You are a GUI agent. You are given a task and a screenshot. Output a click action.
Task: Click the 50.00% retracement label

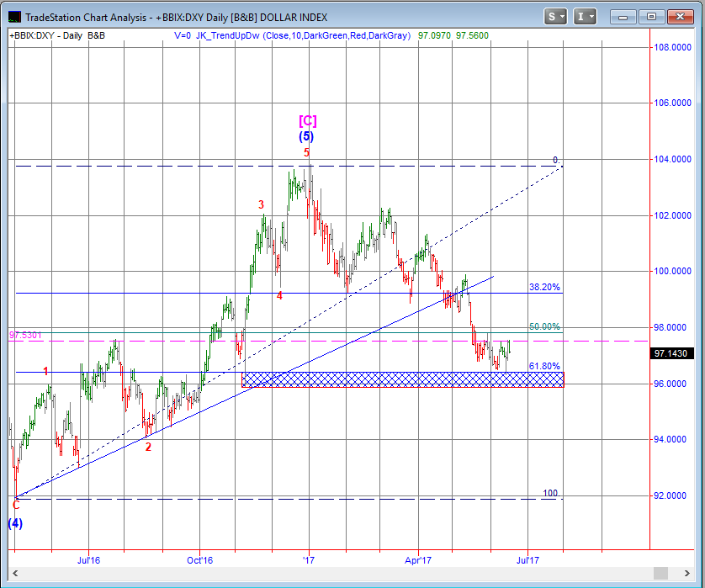click(x=544, y=326)
